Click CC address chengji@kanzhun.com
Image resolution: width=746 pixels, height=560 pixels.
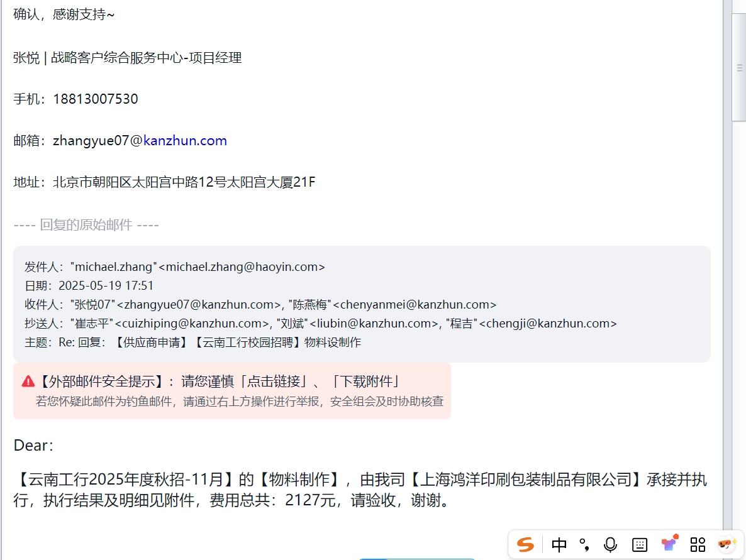point(548,324)
